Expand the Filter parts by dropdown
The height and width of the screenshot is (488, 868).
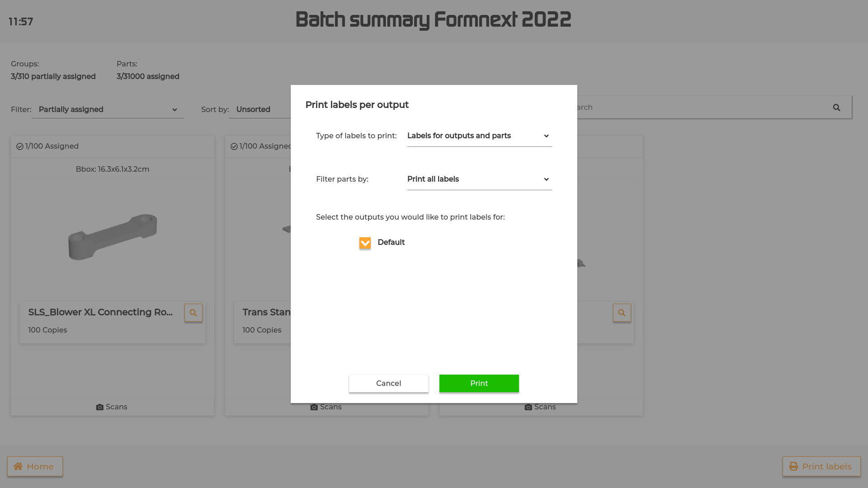(x=479, y=179)
